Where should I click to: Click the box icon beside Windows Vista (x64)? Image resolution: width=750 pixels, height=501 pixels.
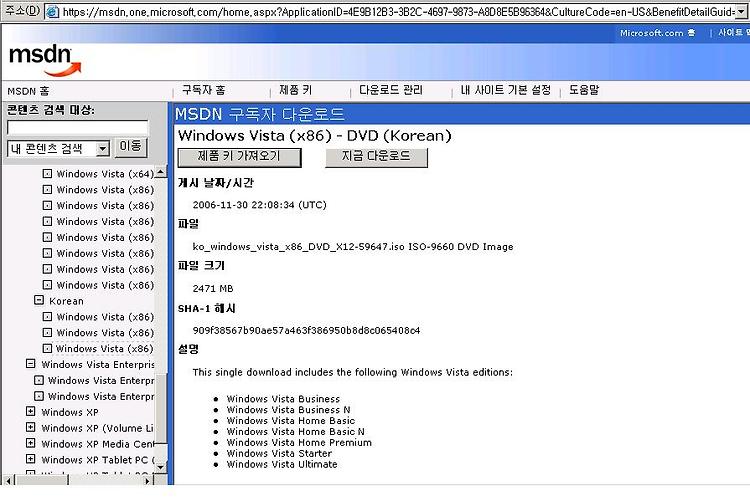pos(47,174)
